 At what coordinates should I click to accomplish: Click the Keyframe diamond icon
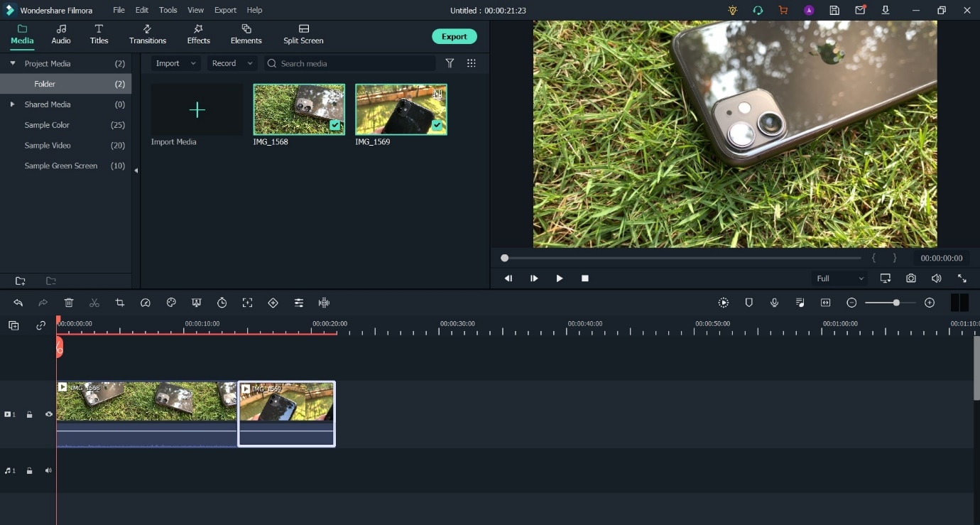(x=273, y=303)
